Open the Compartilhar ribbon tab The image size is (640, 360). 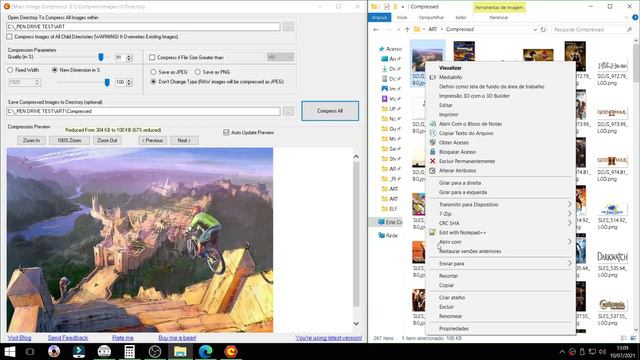click(431, 18)
